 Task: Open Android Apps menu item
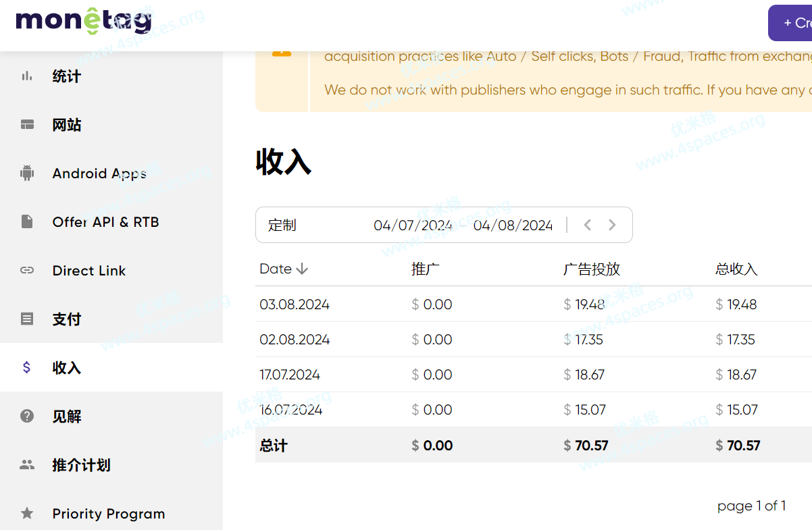[99, 174]
